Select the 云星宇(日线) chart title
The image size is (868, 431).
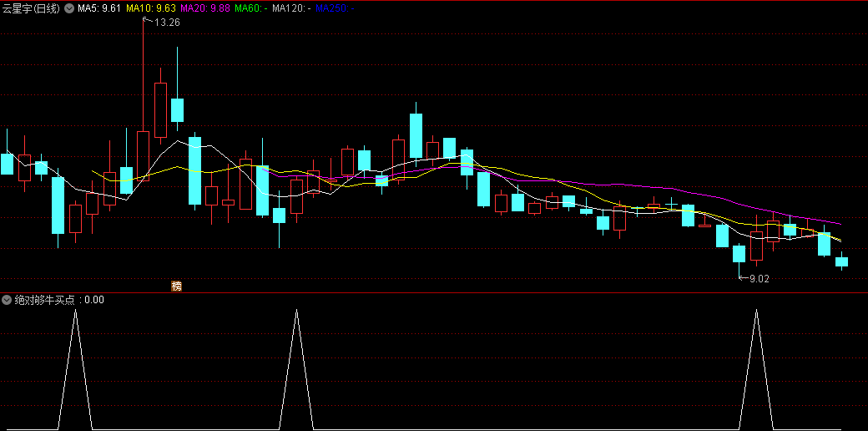click(x=31, y=8)
